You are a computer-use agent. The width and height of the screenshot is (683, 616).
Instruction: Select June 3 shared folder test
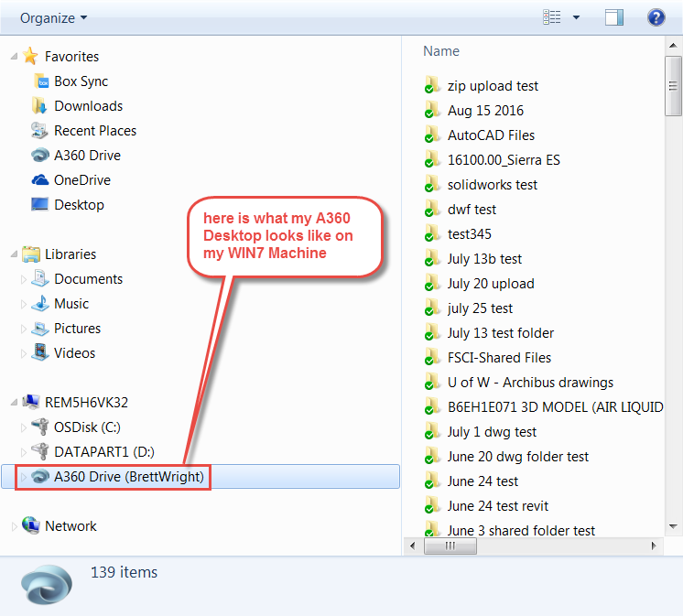510,530
